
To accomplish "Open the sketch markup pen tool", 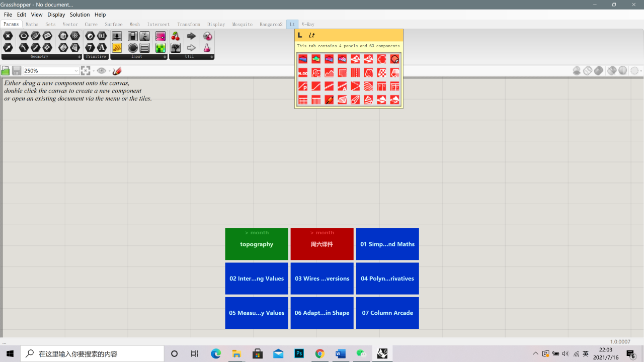I will 117,71.
